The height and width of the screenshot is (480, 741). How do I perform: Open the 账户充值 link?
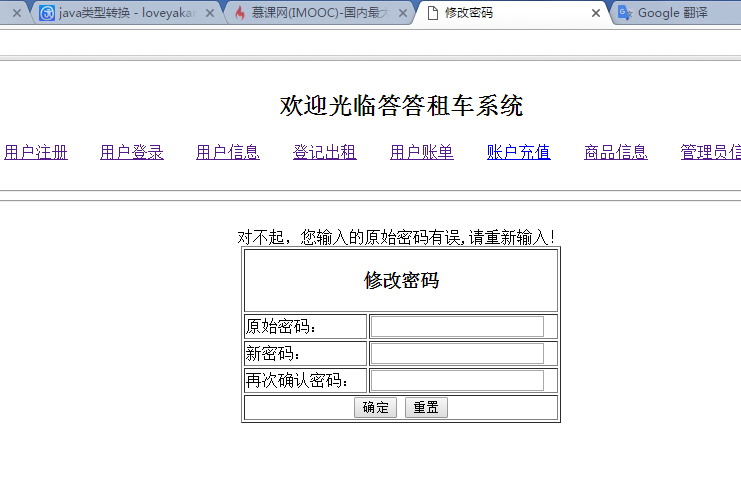pos(518,153)
